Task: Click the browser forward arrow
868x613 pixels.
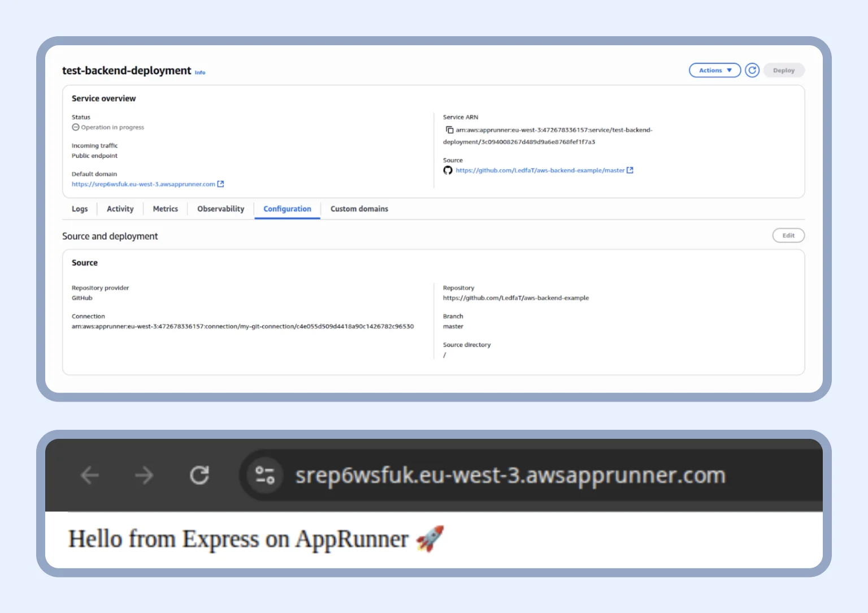Action: point(144,475)
